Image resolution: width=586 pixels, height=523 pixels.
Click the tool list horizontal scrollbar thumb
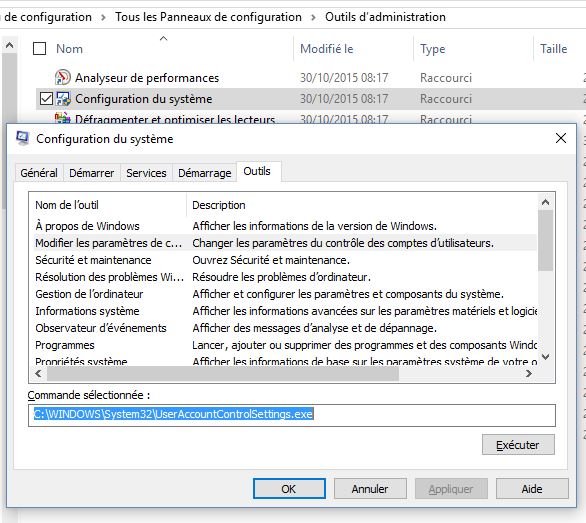pyautogui.click(x=223, y=373)
